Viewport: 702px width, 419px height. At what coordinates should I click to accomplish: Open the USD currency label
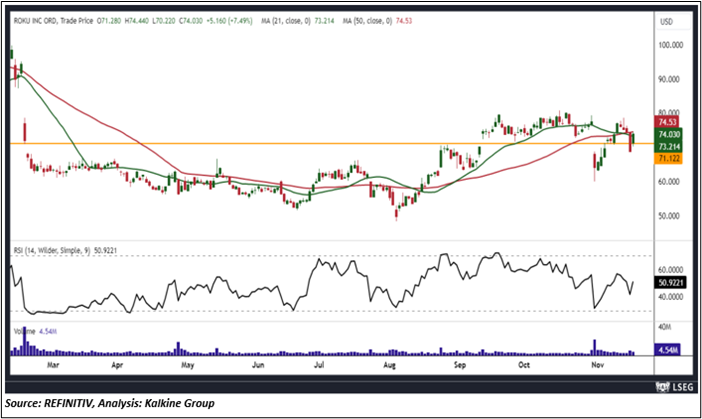[x=666, y=21]
